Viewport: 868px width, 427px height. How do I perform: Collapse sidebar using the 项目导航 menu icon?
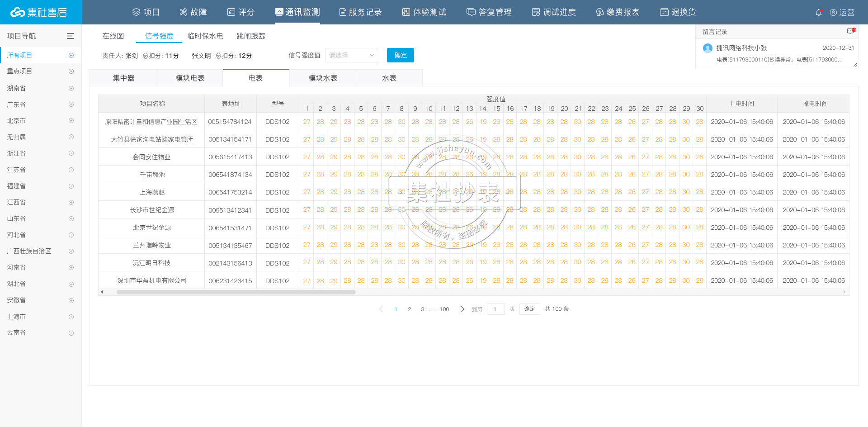click(71, 36)
